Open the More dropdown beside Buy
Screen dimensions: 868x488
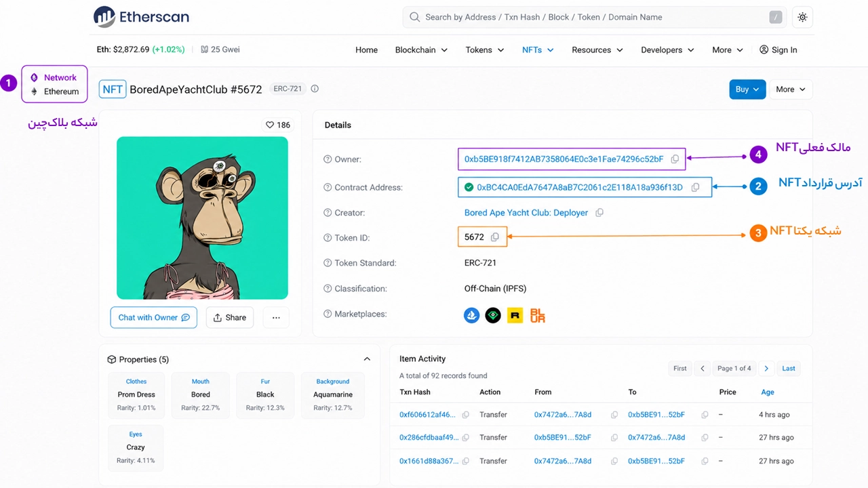pyautogui.click(x=791, y=89)
